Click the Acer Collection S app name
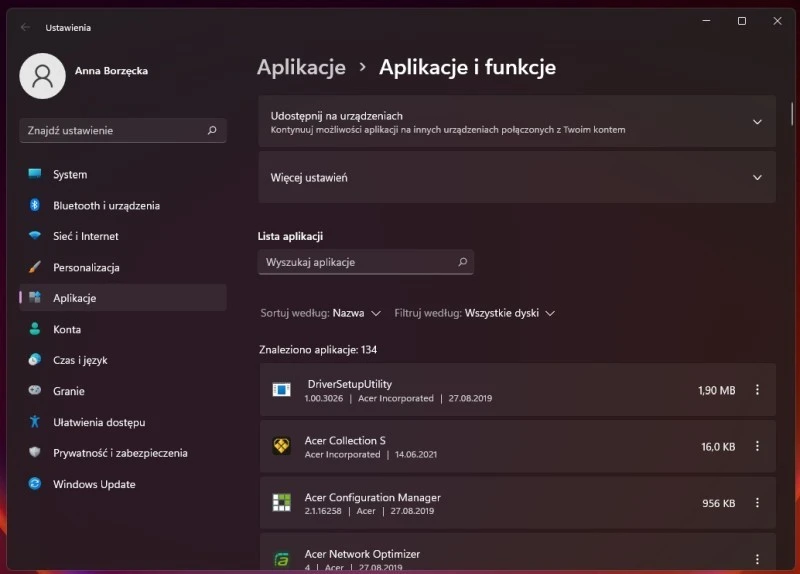The image size is (800, 574). [345, 440]
